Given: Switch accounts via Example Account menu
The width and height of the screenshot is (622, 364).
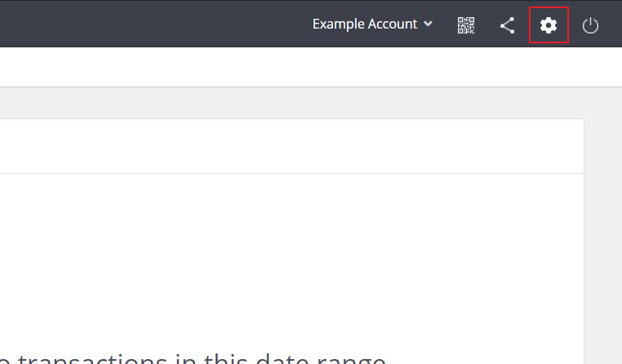Looking at the screenshot, I should click(x=372, y=24).
